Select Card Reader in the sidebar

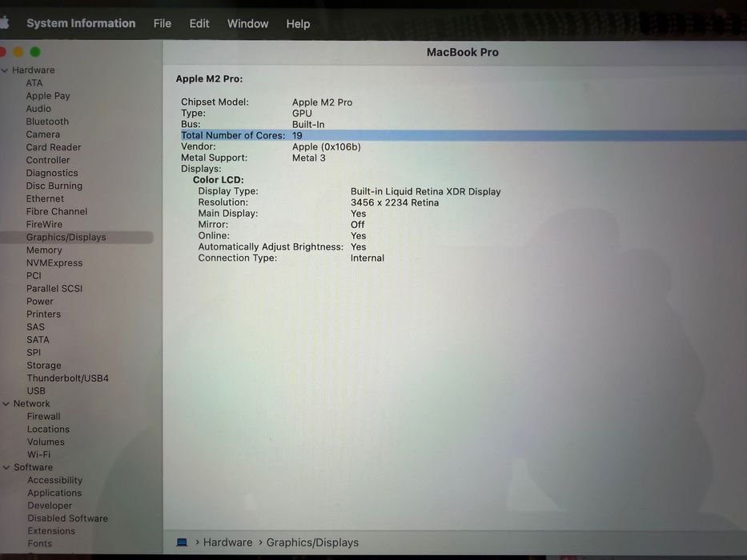54,147
